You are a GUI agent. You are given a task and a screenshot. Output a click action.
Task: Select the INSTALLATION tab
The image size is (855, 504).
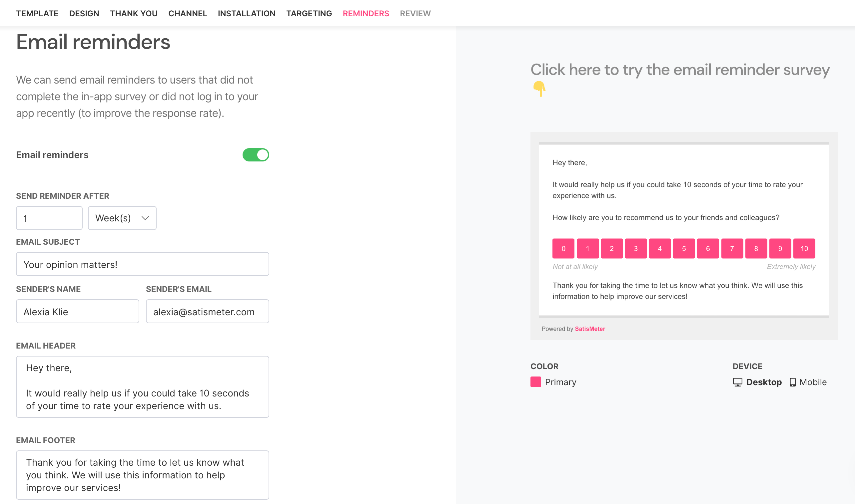coord(246,13)
